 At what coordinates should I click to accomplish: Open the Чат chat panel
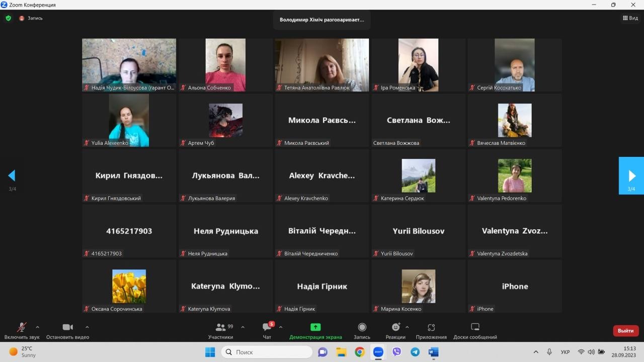(267, 331)
